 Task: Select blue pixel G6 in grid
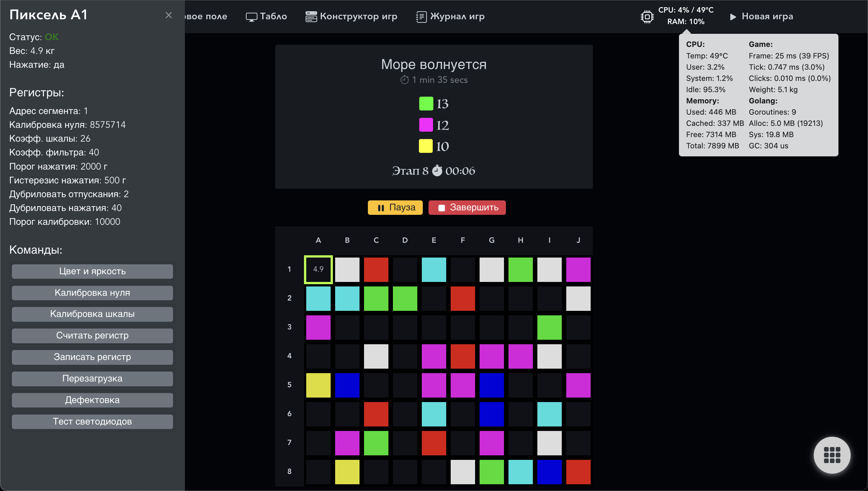click(x=492, y=414)
